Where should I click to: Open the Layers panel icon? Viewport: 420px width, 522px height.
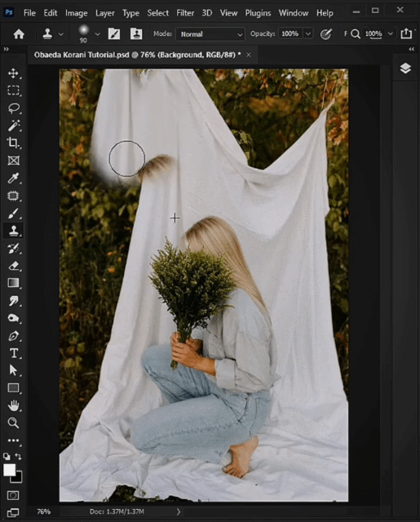click(405, 69)
